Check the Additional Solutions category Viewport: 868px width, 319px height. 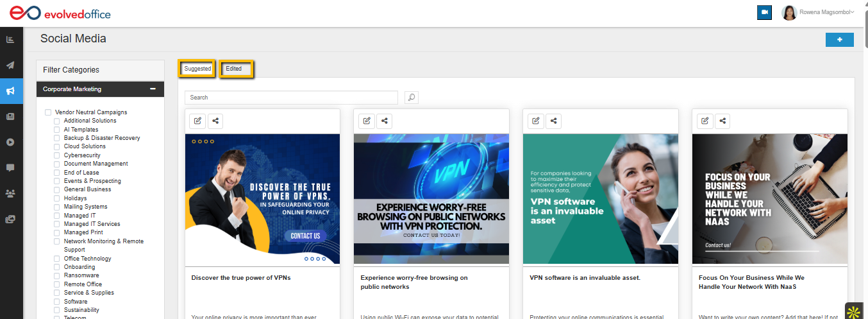coord(56,121)
